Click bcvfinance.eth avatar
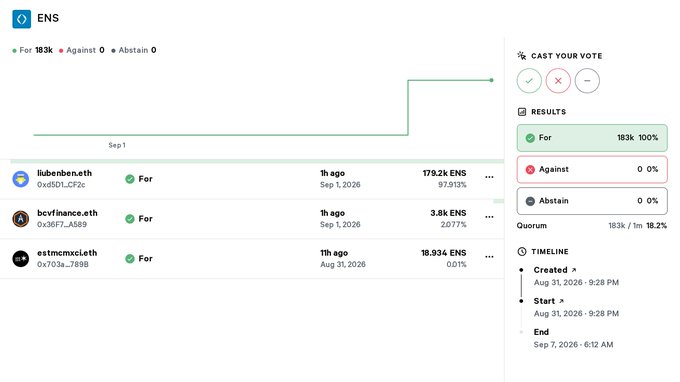 click(x=20, y=219)
